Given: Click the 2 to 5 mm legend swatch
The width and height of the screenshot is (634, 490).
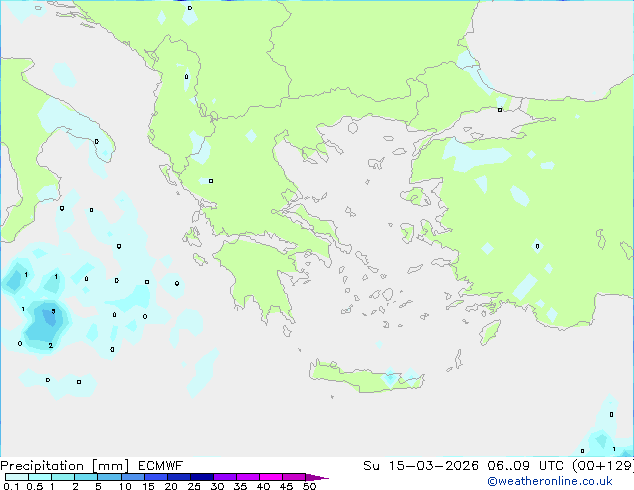Looking at the screenshot, I should tap(86, 477).
